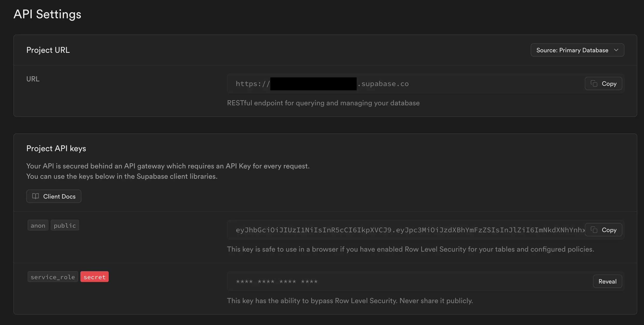Click the URL row label

tap(33, 79)
